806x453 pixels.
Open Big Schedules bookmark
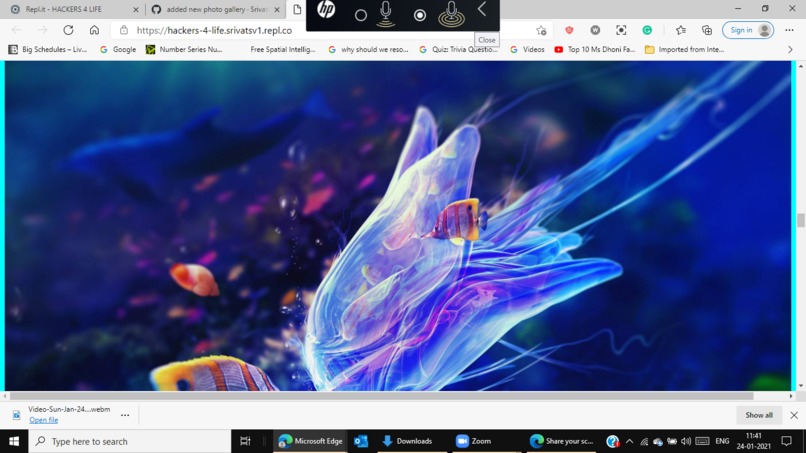point(48,49)
